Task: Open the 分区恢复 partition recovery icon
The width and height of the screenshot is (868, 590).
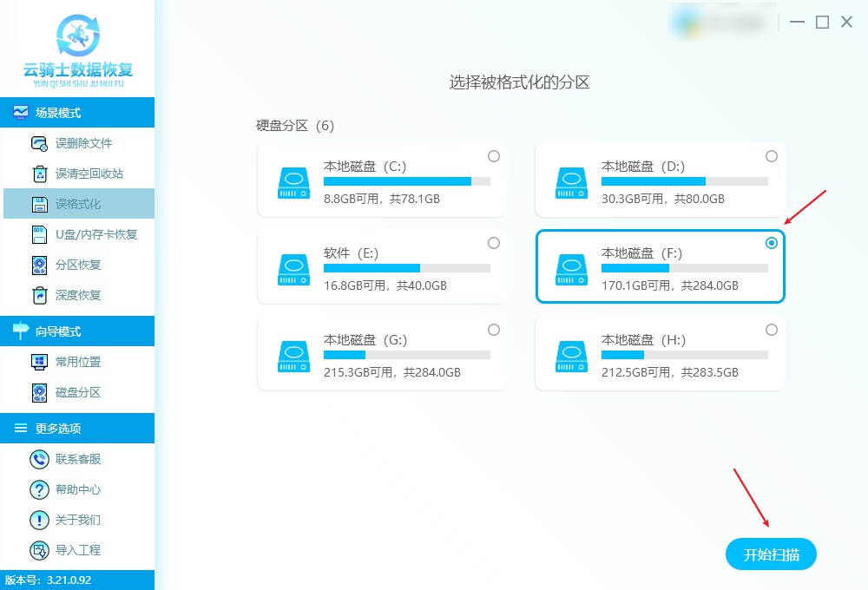Action: click(x=39, y=265)
